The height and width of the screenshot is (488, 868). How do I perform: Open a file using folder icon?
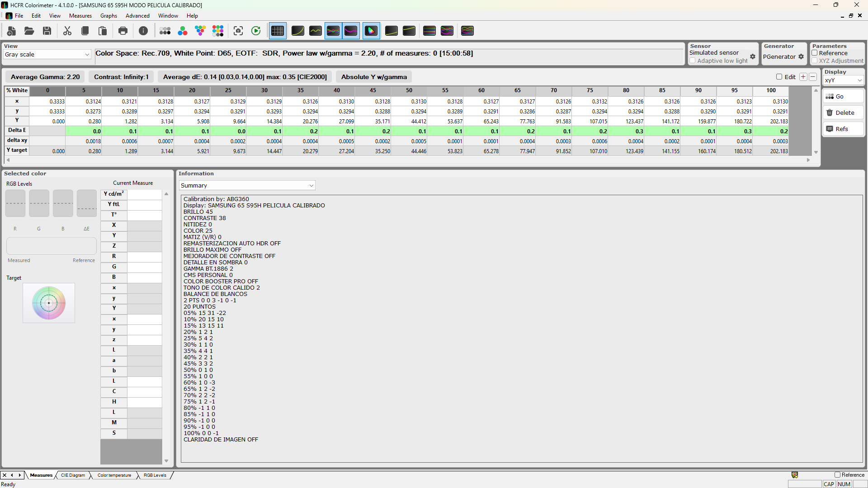point(29,31)
